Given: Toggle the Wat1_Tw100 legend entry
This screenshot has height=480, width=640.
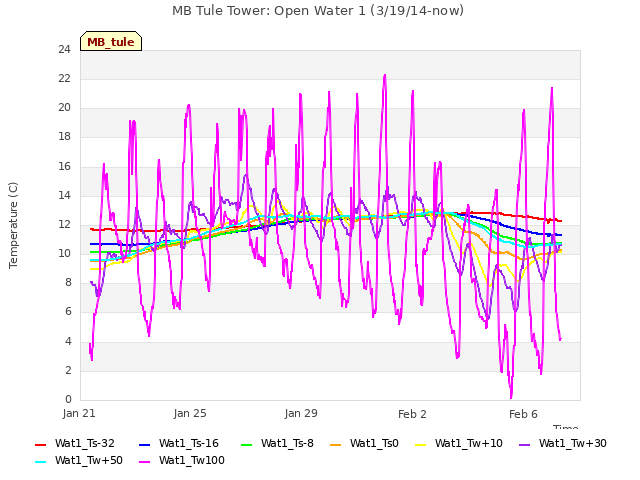Looking at the screenshot, I should click(x=182, y=460).
